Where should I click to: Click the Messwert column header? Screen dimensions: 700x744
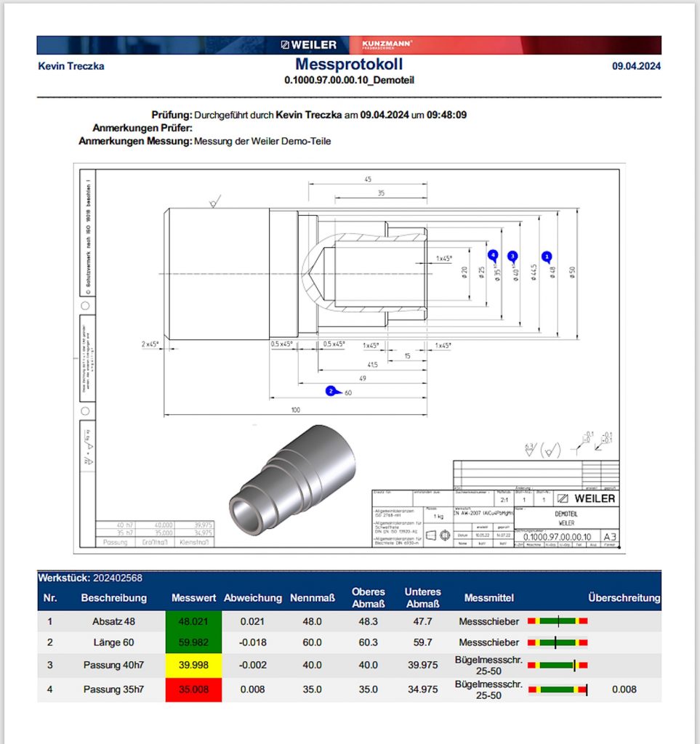193,598
